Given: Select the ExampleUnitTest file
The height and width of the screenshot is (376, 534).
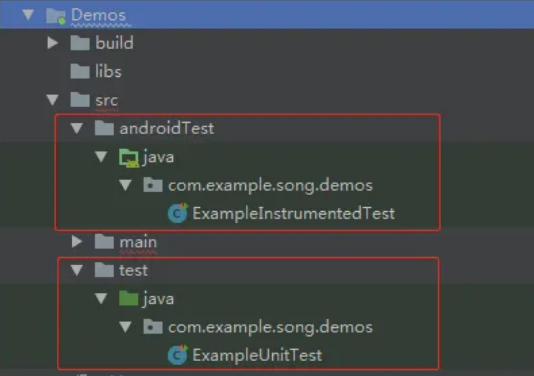Looking at the screenshot, I should click(x=257, y=355).
